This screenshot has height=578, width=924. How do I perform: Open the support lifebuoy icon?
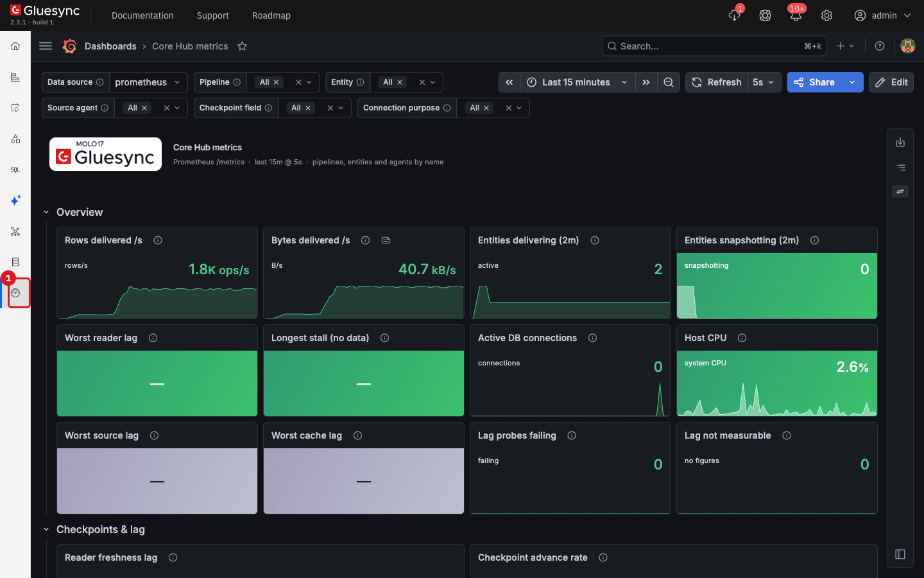[765, 15]
